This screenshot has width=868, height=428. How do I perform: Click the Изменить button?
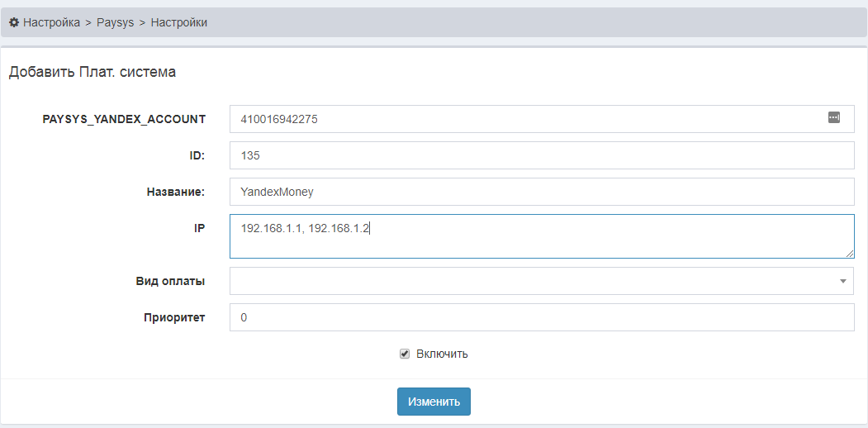pos(434,402)
